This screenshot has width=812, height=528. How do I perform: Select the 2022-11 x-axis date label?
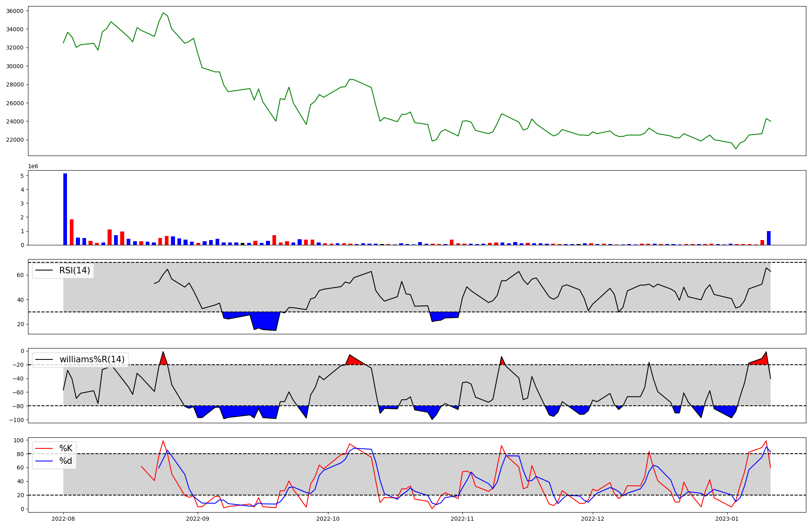point(462,519)
